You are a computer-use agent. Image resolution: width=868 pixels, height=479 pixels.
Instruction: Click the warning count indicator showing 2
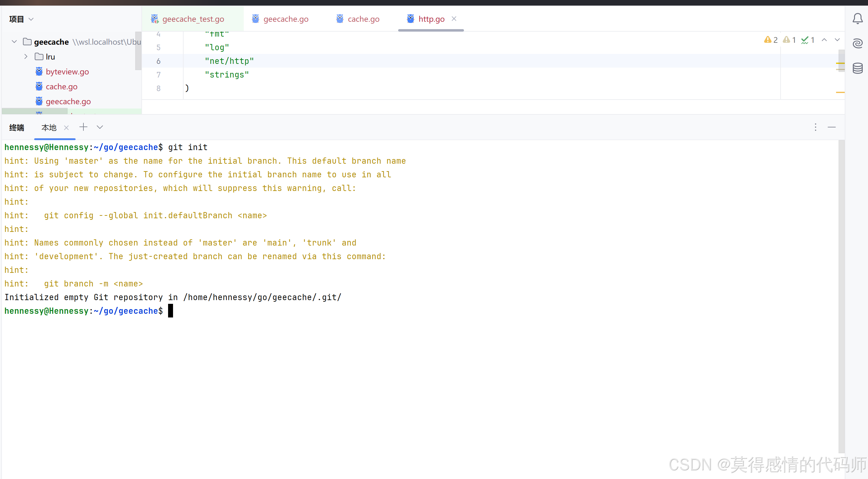pos(770,40)
